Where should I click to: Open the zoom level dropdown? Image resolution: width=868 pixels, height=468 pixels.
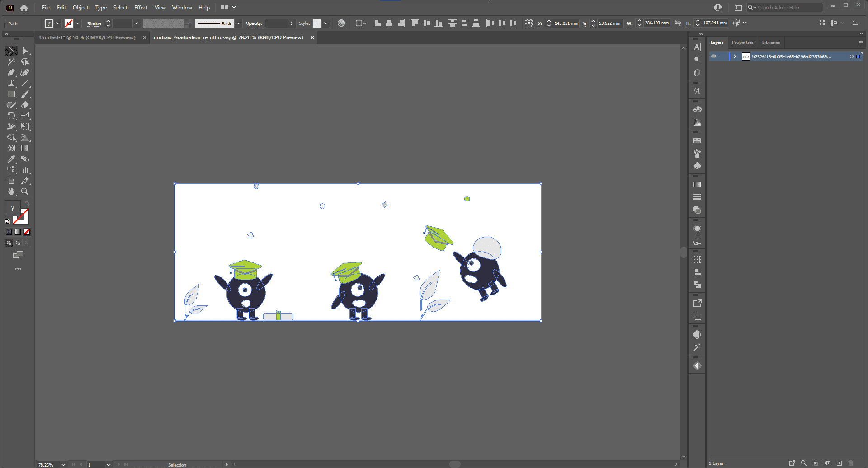pos(63,465)
